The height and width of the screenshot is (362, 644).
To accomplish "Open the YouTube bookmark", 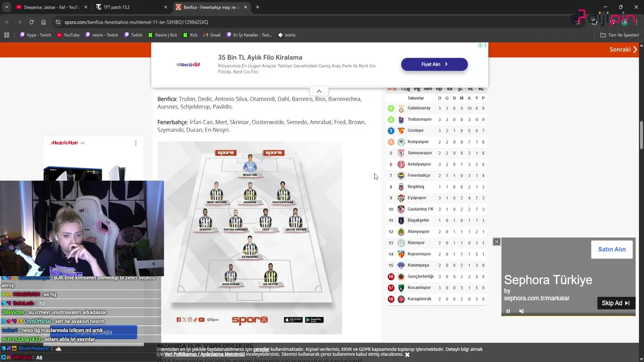I will coord(68,35).
